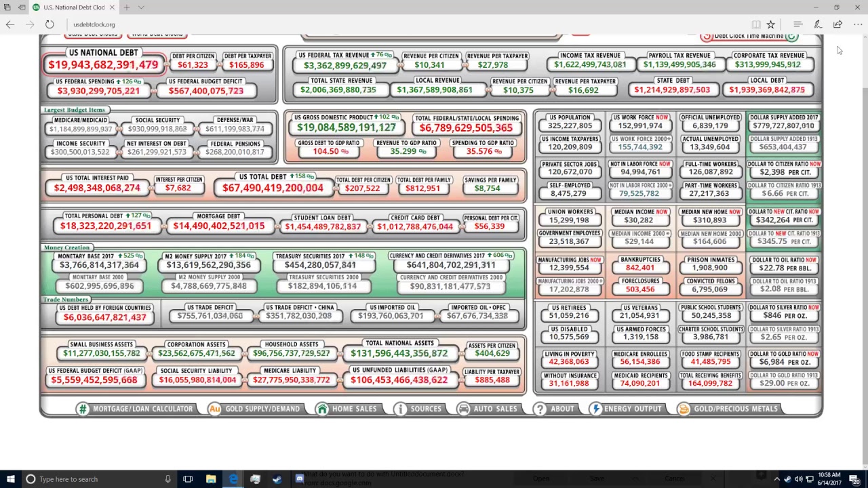Click the US Unfunded Liabilities (GAAP) figure
The height and width of the screenshot is (488, 868).
pyautogui.click(x=399, y=380)
